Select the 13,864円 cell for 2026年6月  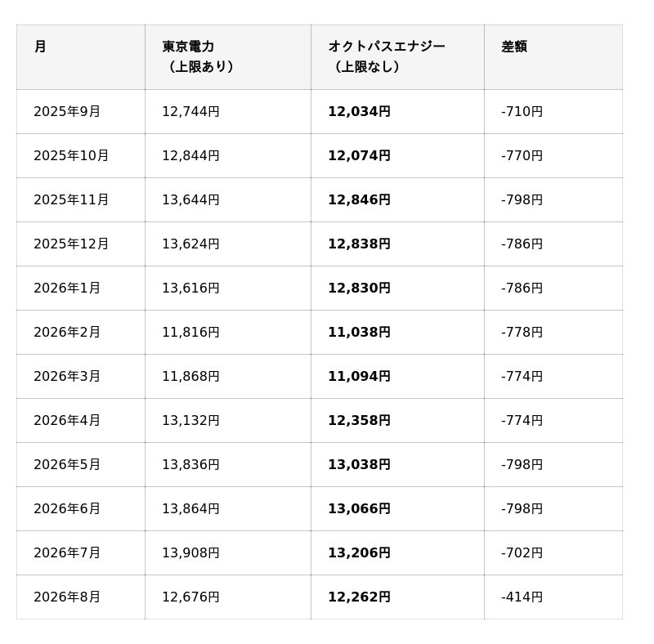pyautogui.click(x=190, y=509)
